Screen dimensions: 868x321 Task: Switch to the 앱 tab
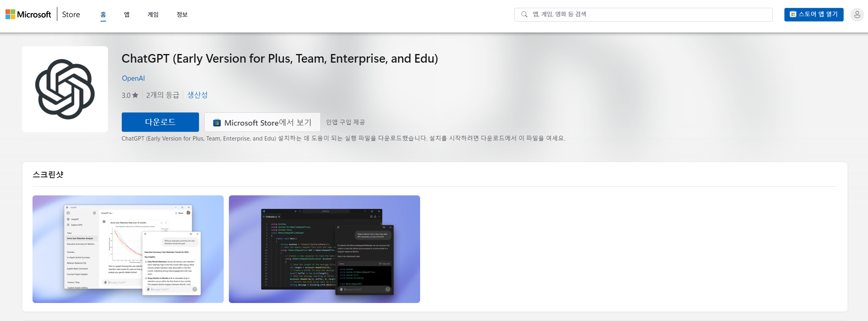pyautogui.click(x=127, y=14)
